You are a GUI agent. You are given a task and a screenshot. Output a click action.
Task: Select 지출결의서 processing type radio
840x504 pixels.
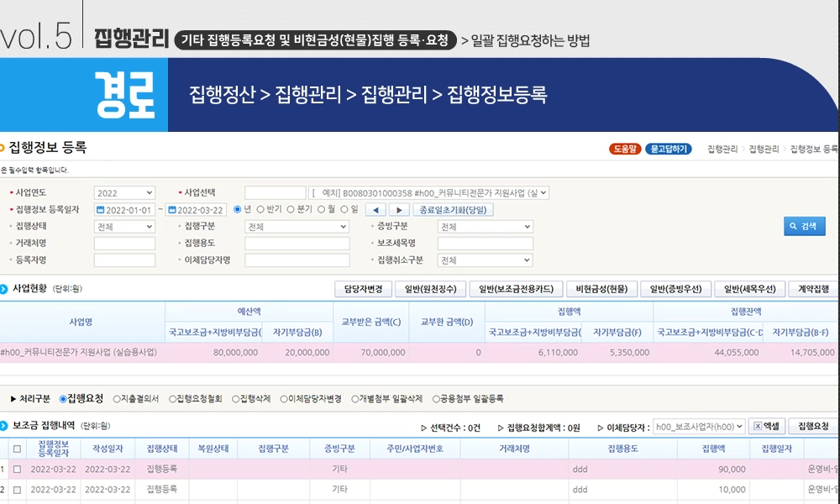pos(116,399)
